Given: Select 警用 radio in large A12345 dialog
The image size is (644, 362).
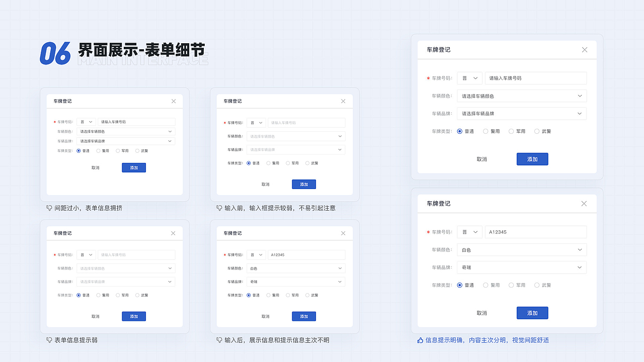Looking at the screenshot, I should [486, 285].
